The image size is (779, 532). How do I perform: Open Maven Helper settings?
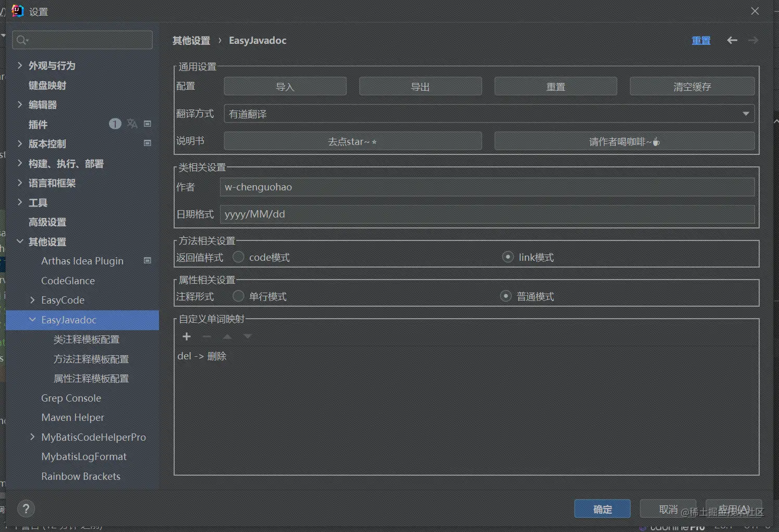point(73,417)
